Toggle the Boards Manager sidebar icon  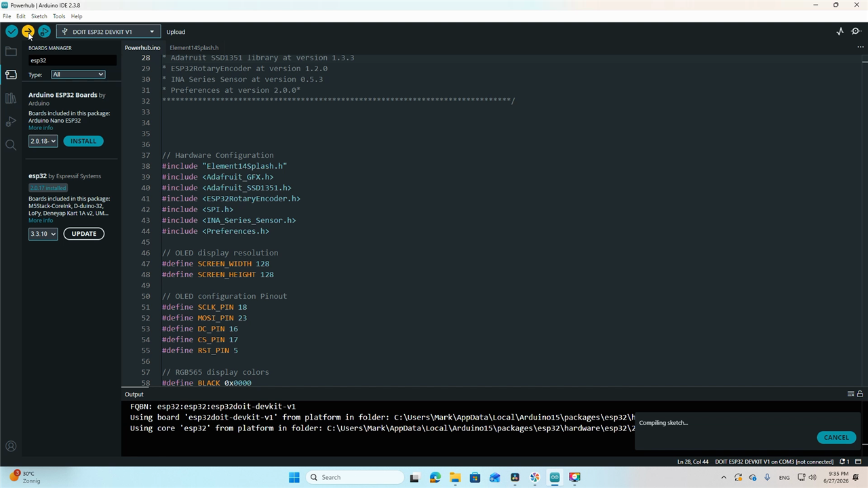coord(11,75)
